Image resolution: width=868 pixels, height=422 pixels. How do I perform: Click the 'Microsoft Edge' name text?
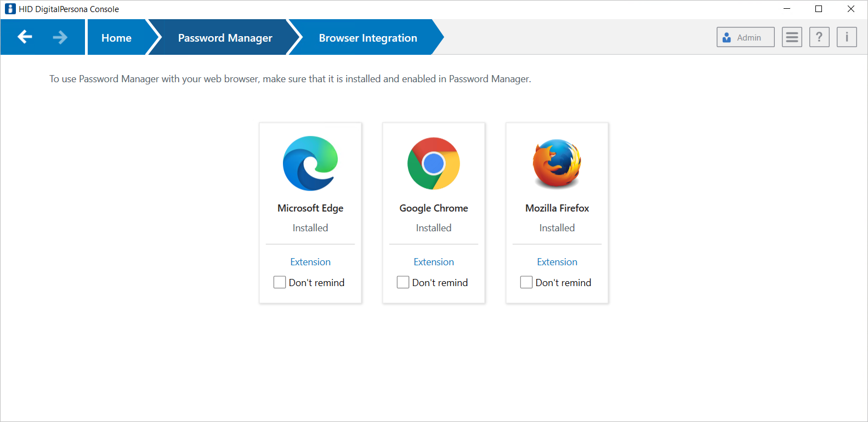click(x=310, y=208)
